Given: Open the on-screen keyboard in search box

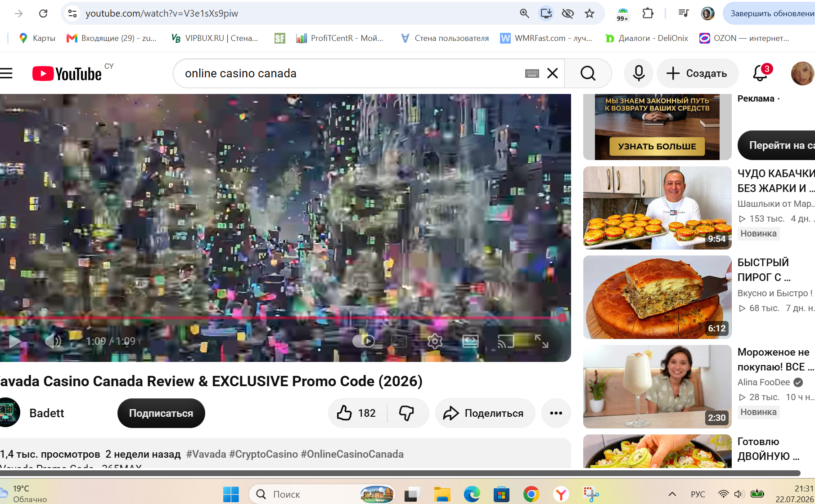Looking at the screenshot, I should click(532, 73).
